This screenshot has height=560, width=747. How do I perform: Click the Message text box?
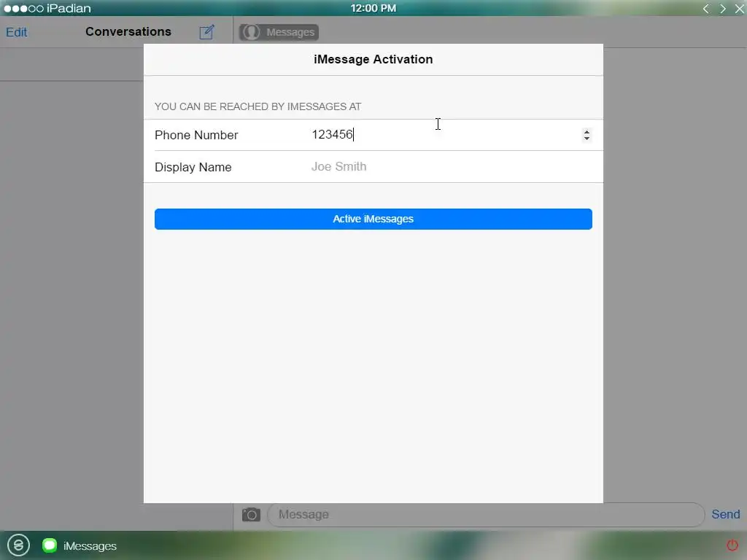[x=486, y=515]
